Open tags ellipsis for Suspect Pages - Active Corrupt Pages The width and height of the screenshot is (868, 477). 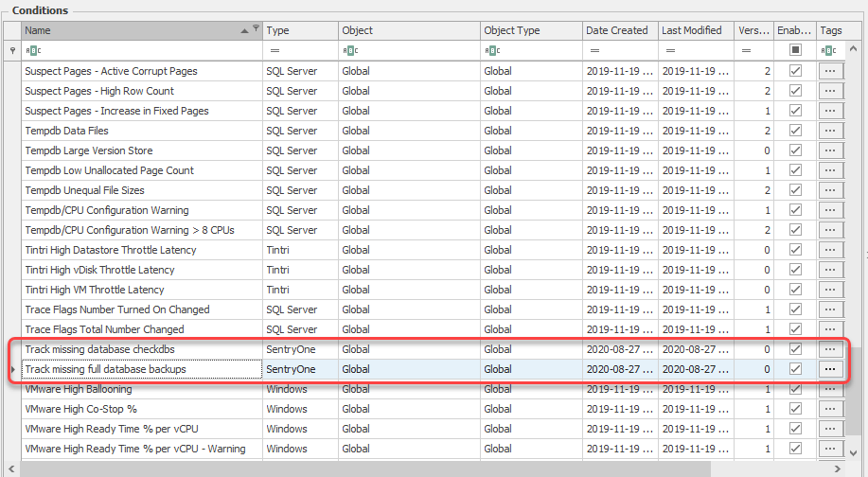[x=830, y=71]
